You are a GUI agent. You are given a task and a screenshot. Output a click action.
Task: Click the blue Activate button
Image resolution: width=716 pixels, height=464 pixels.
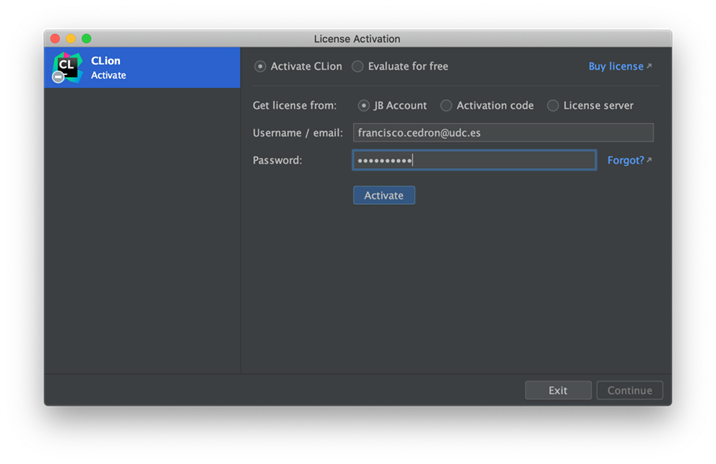(x=384, y=195)
